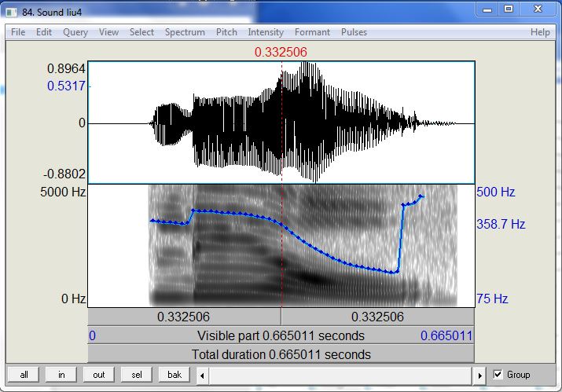Open the Pitch menu

click(226, 32)
